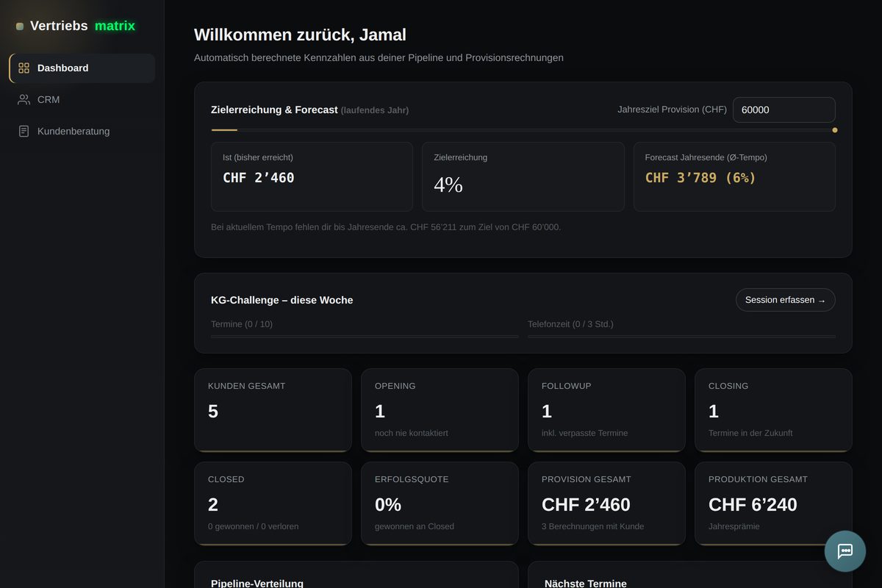
Task: Click the Forecast Jahresende box
Action: [734, 176]
